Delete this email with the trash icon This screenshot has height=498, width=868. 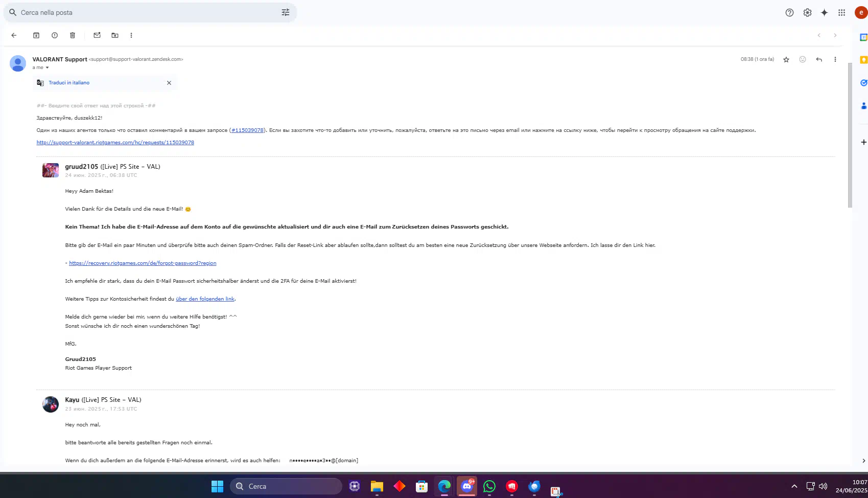pyautogui.click(x=73, y=35)
